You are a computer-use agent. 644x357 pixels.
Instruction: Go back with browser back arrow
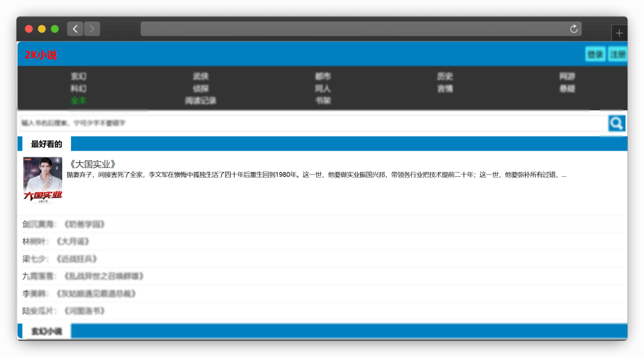tap(75, 29)
